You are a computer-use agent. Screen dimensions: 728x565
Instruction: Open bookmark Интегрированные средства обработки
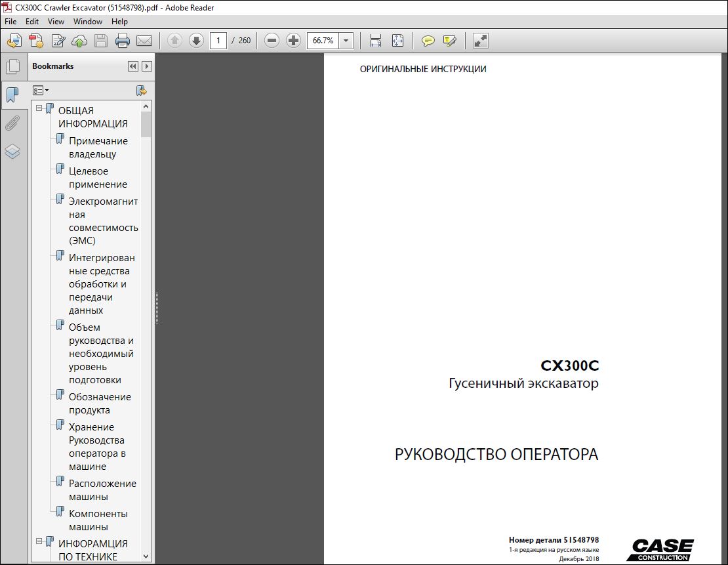(102, 284)
